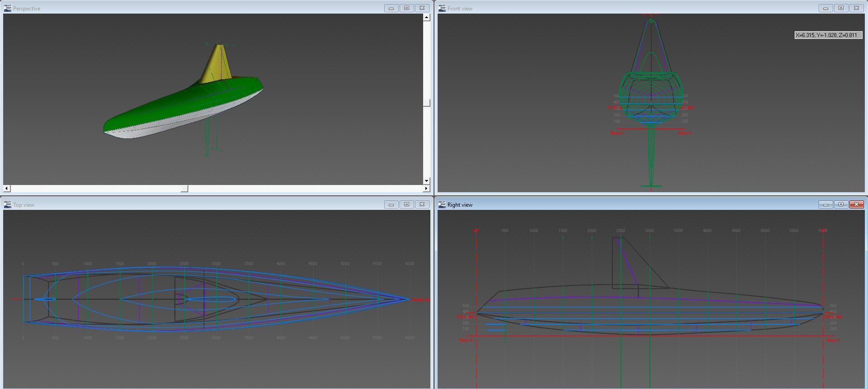868x389 pixels.
Task: Minimize the Right view window
Action: (x=825, y=204)
